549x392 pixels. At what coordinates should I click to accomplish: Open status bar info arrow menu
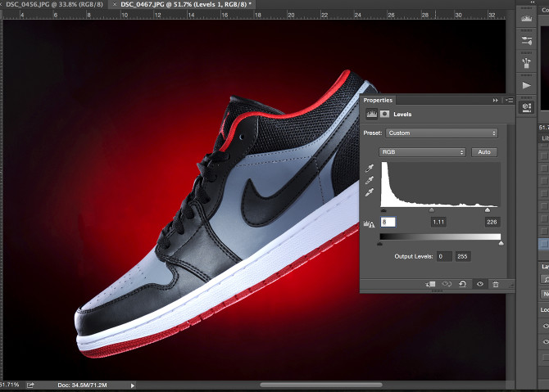click(x=133, y=385)
